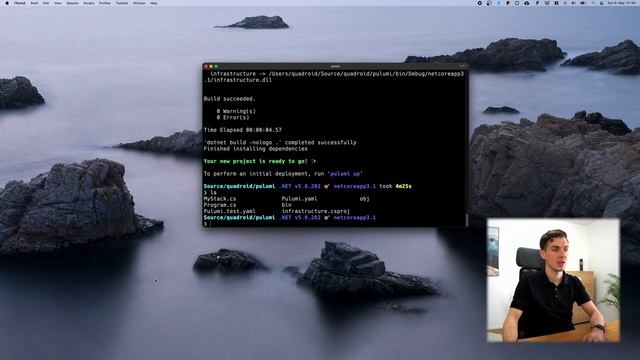This screenshot has height=360, width=640.
Task: Click infrastructure.csproj in the listing
Action: tap(316, 211)
